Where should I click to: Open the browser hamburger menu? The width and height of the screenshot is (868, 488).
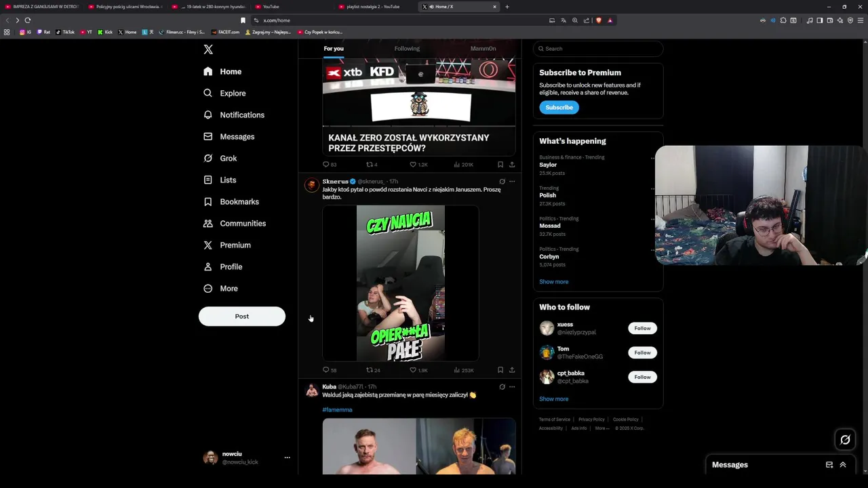[x=861, y=20]
